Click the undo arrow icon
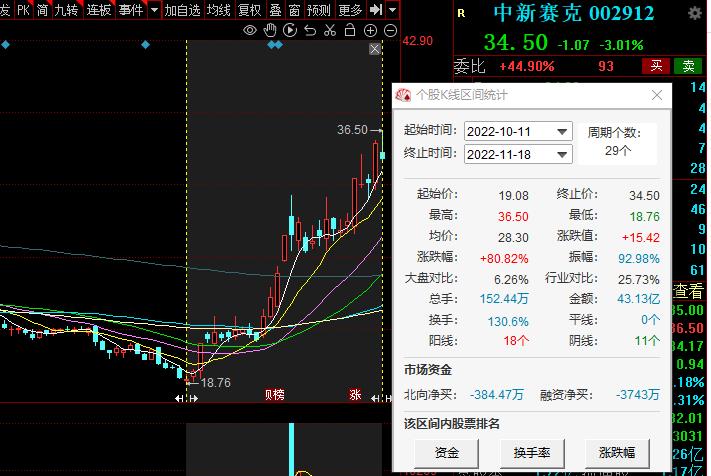 click(310, 31)
